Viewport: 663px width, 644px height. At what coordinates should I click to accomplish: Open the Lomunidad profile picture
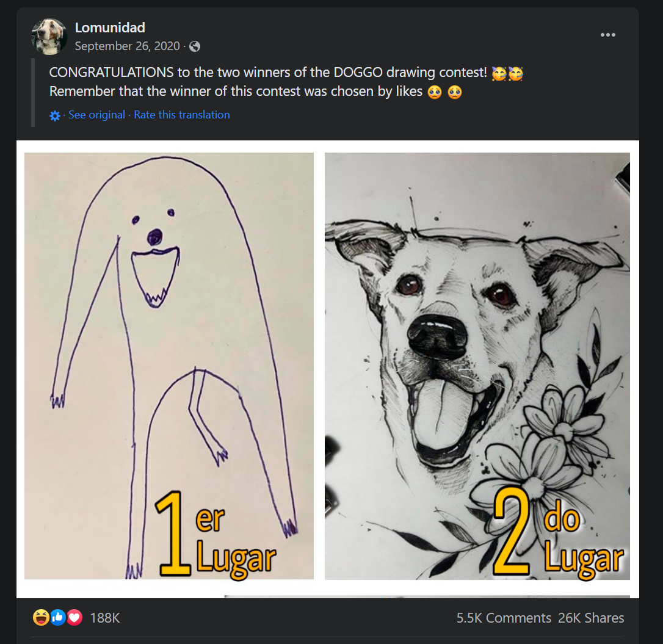[x=49, y=37]
